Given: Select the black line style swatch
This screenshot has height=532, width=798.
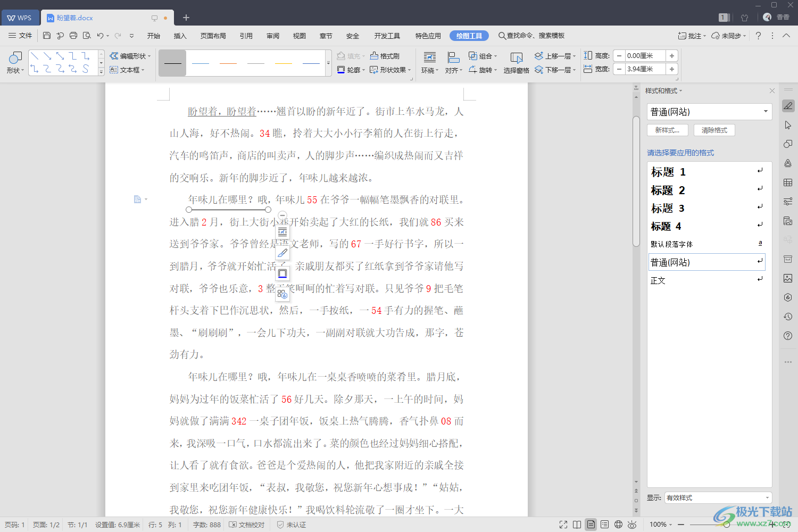Looking at the screenshot, I should coord(173,63).
